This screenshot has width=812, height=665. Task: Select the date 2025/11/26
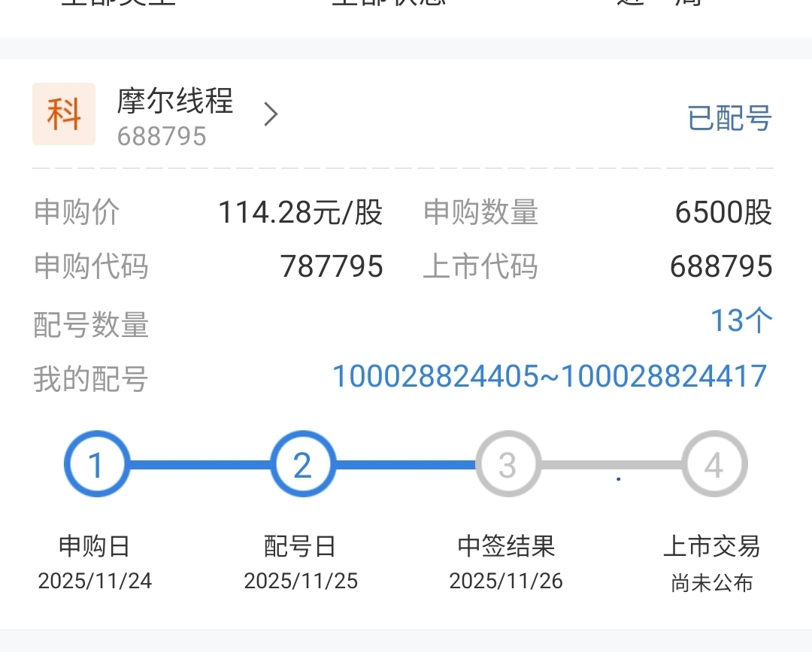506,581
